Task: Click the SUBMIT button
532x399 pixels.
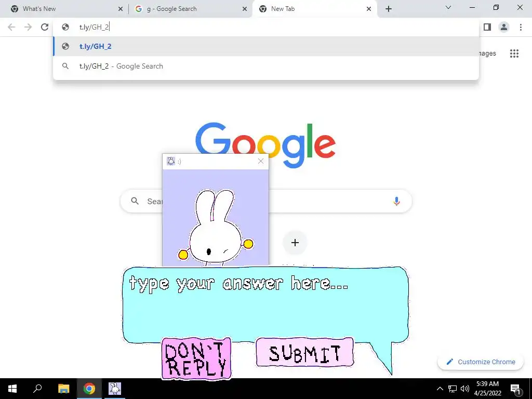Action: coord(304,353)
